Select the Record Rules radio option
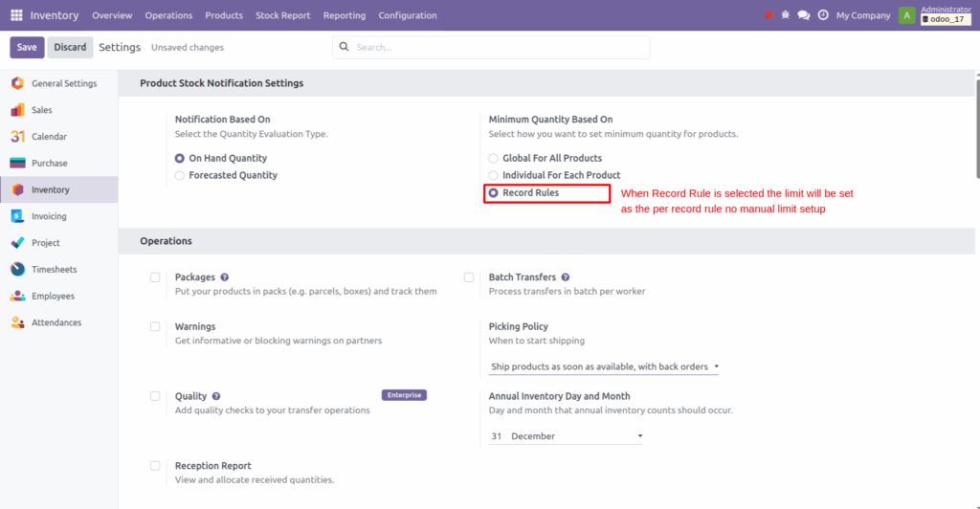 click(494, 193)
